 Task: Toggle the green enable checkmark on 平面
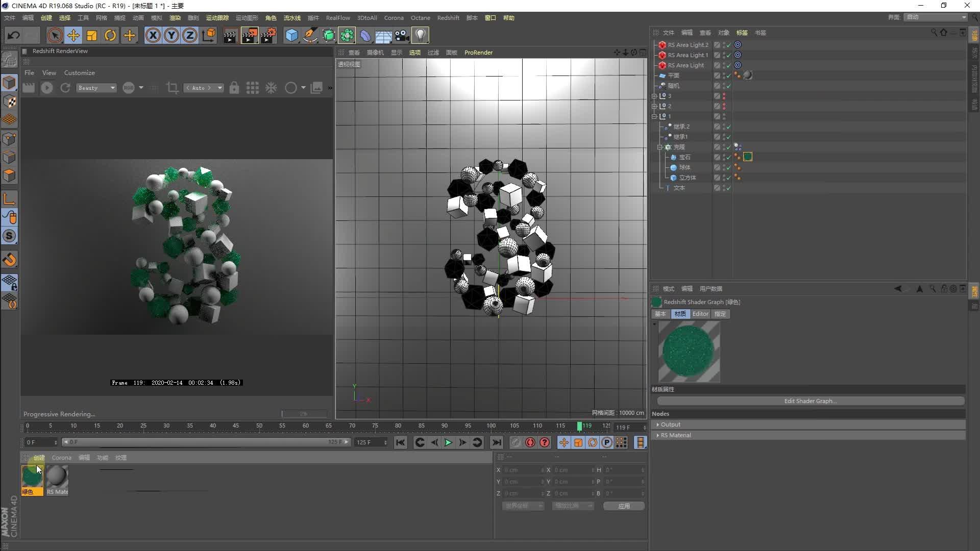(x=729, y=75)
